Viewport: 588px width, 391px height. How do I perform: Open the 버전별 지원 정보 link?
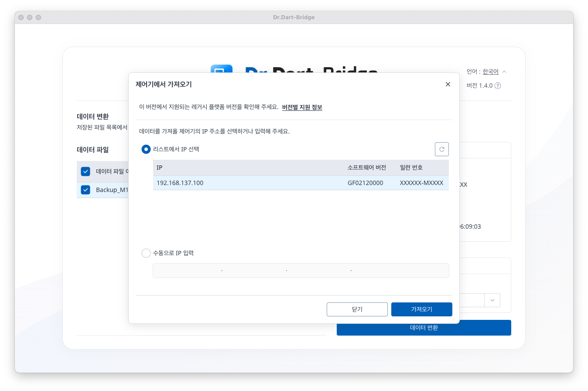point(302,107)
